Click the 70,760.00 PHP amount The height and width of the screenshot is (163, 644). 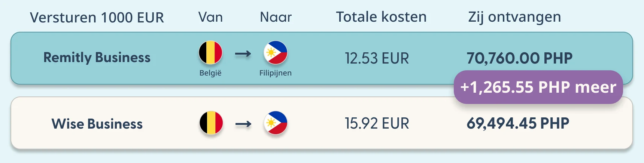pyautogui.click(x=520, y=58)
